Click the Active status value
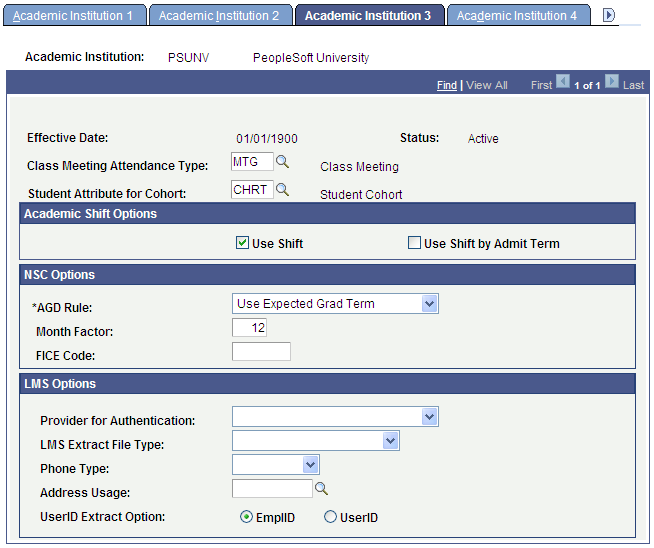The height and width of the screenshot is (548, 654). (x=483, y=138)
